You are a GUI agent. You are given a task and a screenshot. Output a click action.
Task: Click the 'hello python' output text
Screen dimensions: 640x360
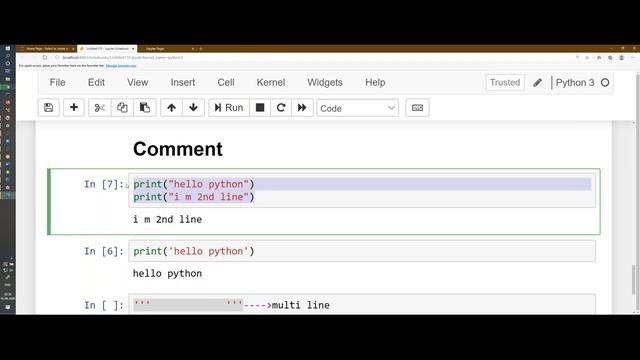coord(167,273)
